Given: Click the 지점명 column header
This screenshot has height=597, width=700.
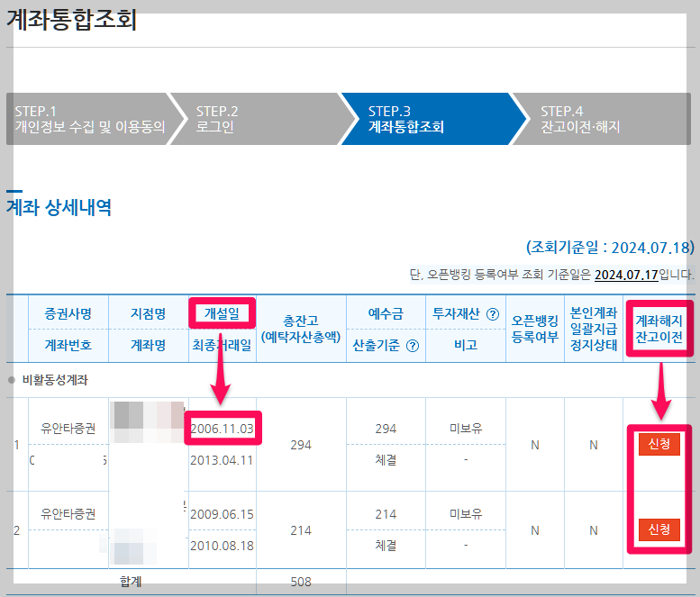Looking at the screenshot, I should pyautogui.click(x=149, y=313).
